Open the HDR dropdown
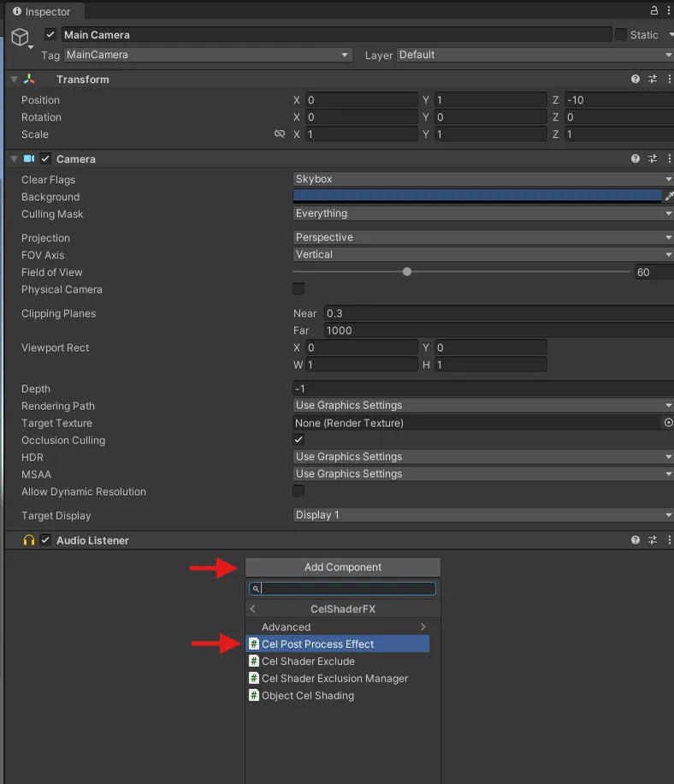 (x=483, y=456)
